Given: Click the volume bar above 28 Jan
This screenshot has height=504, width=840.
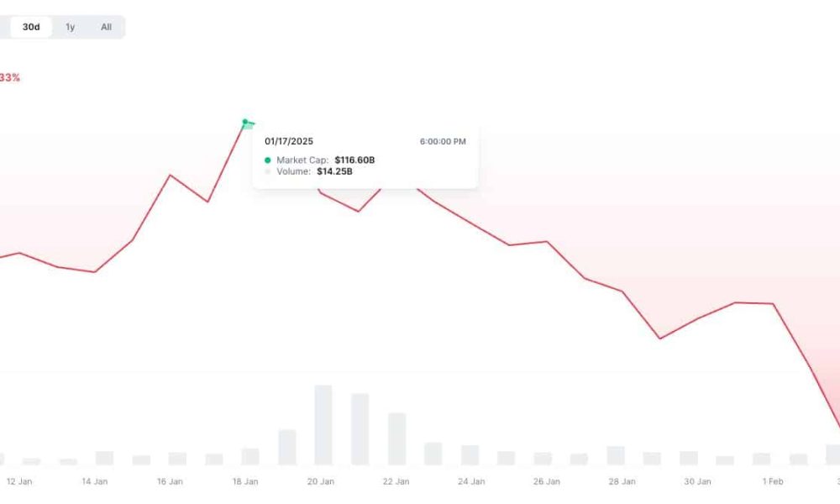Looking at the screenshot, I should 616,455.
